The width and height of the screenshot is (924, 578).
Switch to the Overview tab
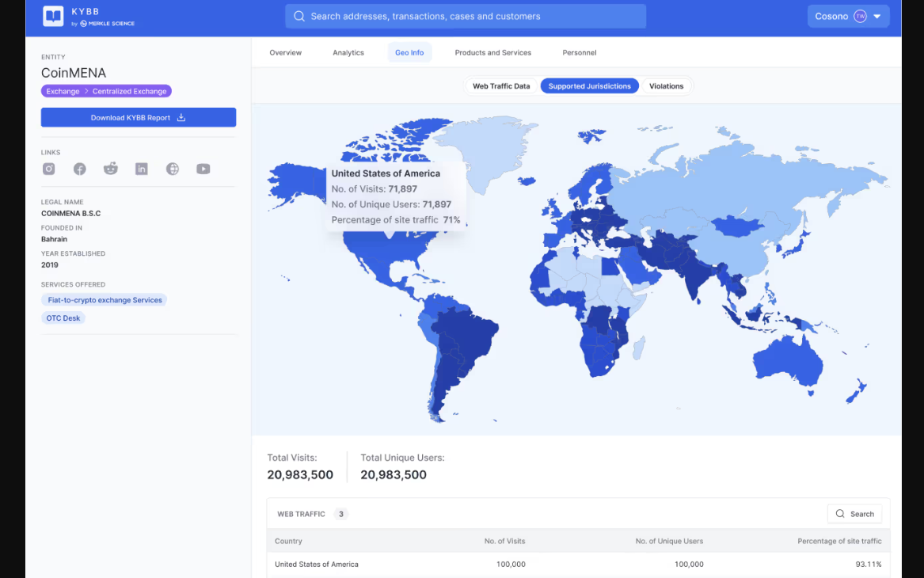click(x=286, y=52)
